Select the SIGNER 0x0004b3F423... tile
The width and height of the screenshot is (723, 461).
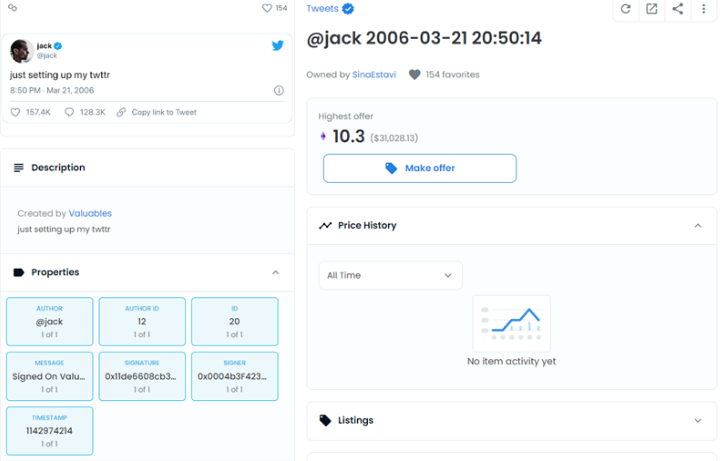click(235, 376)
